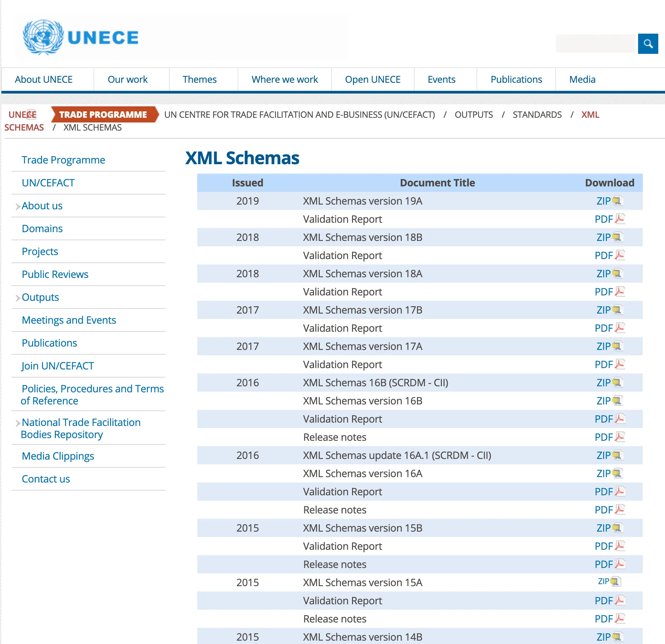Click the STANDARDS breadcrumb link
The width and height of the screenshot is (665, 644).
(x=537, y=115)
